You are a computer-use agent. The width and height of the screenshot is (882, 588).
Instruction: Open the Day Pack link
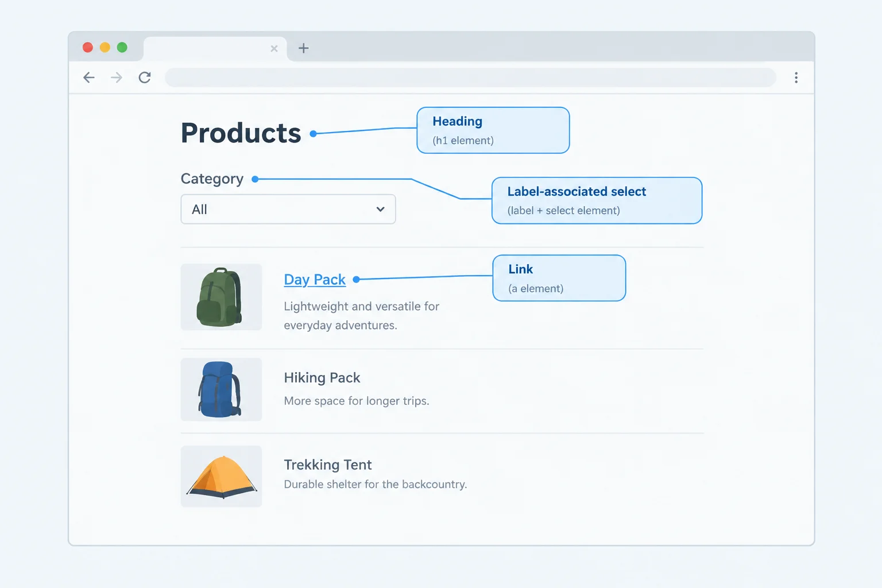315,280
